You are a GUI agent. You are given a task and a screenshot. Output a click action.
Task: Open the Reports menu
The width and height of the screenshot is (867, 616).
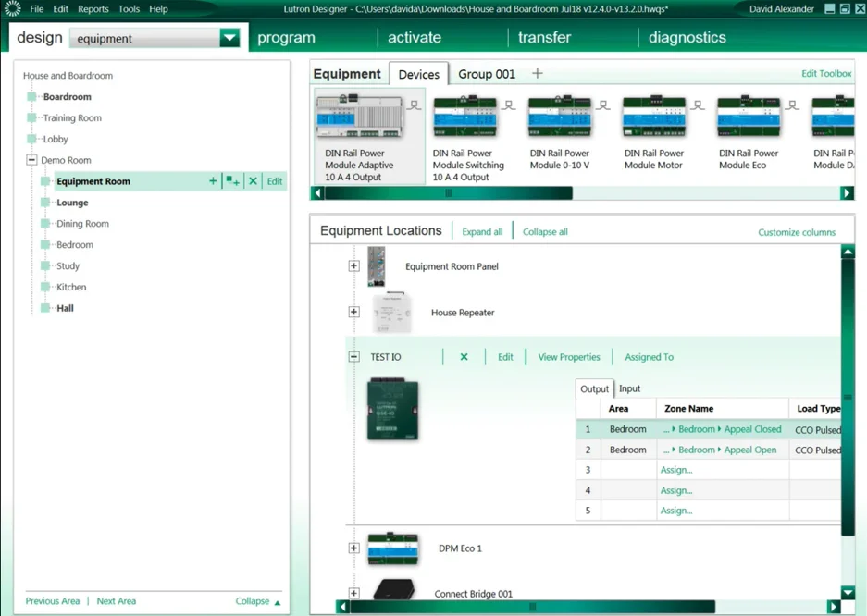click(93, 9)
